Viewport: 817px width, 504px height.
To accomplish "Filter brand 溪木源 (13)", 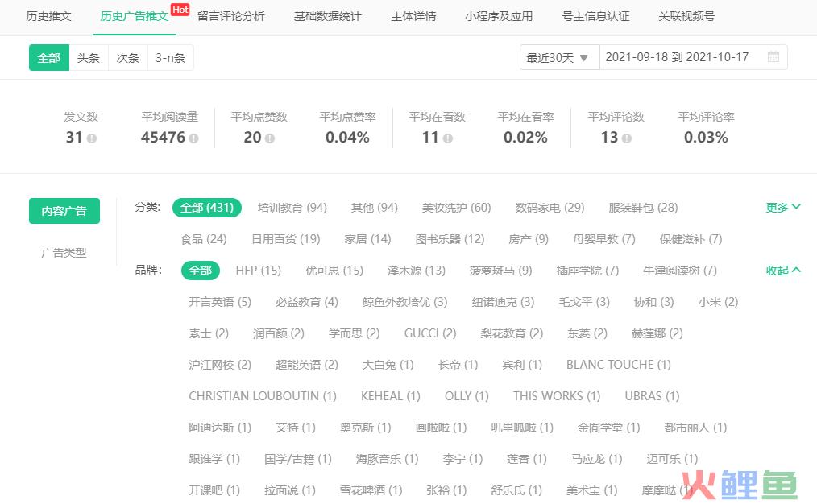I will 417,271.
